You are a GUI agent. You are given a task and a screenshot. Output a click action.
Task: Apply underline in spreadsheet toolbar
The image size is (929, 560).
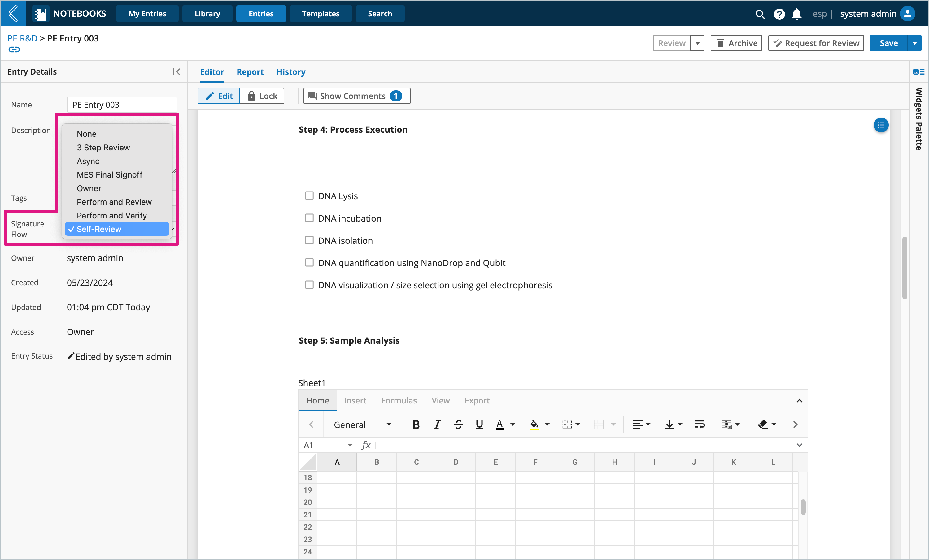pos(479,424)
